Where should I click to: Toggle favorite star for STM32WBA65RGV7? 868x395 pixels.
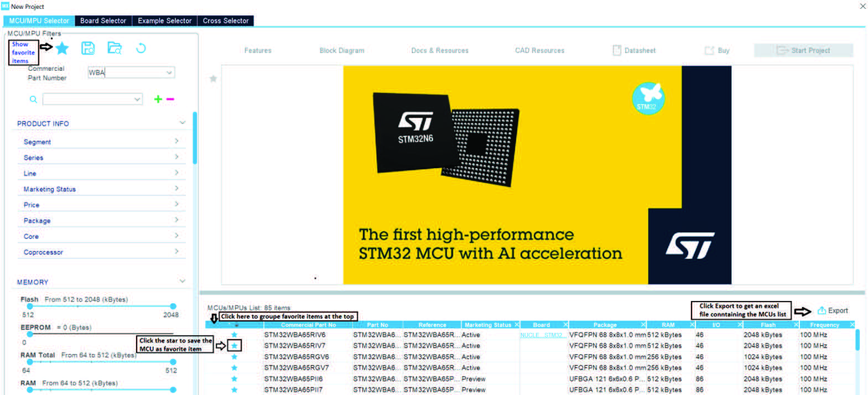point(234,368)
